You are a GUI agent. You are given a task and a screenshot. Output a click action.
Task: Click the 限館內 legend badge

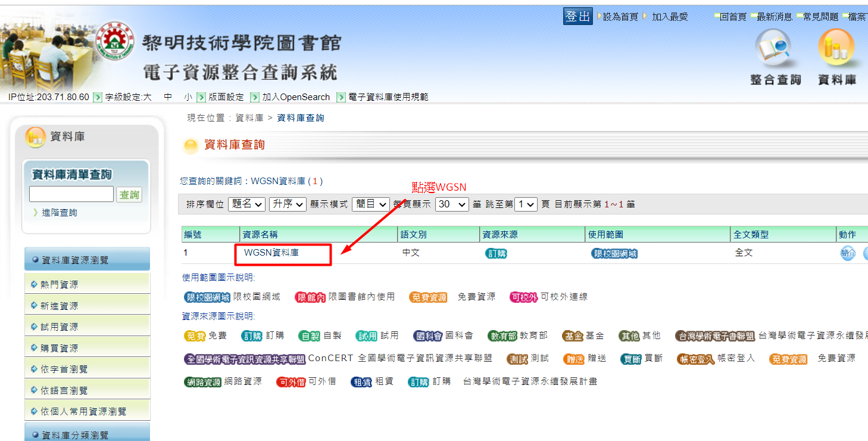point(310,297)
